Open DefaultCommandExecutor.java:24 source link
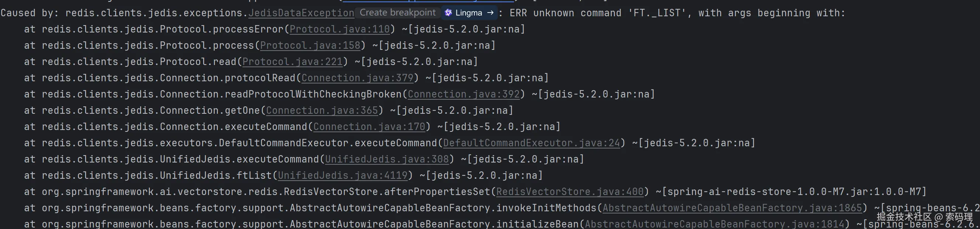The image size is (980, 229). click(x=531, y=143)
